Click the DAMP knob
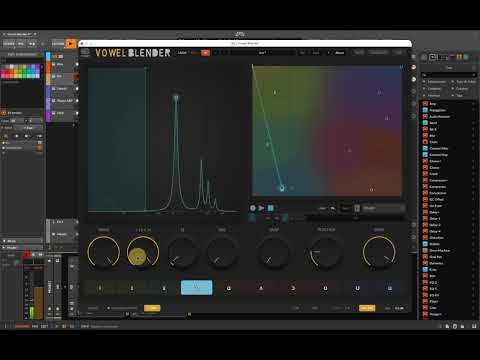This screenshot has height=360, width=480. pos(274,252)
